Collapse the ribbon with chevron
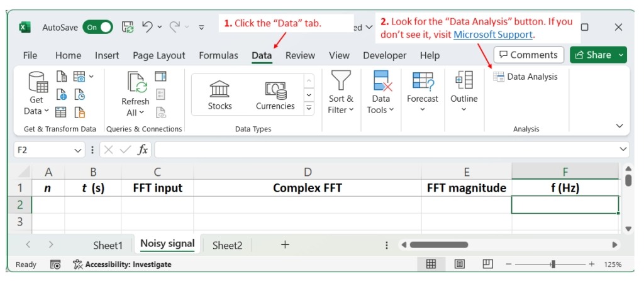Screen dimensions: 644x284 (619, 126)
